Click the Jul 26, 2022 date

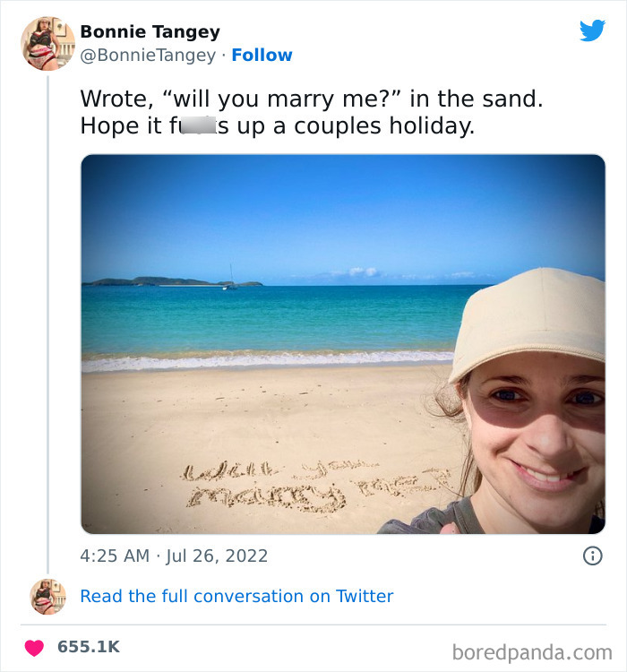coord(217,556)
